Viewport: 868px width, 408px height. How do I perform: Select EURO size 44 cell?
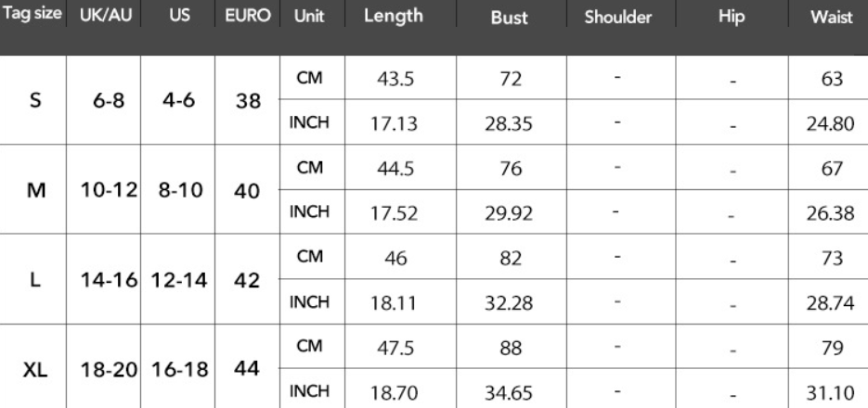247,368
